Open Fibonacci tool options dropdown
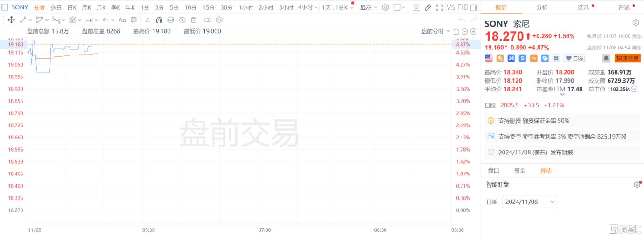Screen dimensions: 644x237 click(x=80, y=20)
